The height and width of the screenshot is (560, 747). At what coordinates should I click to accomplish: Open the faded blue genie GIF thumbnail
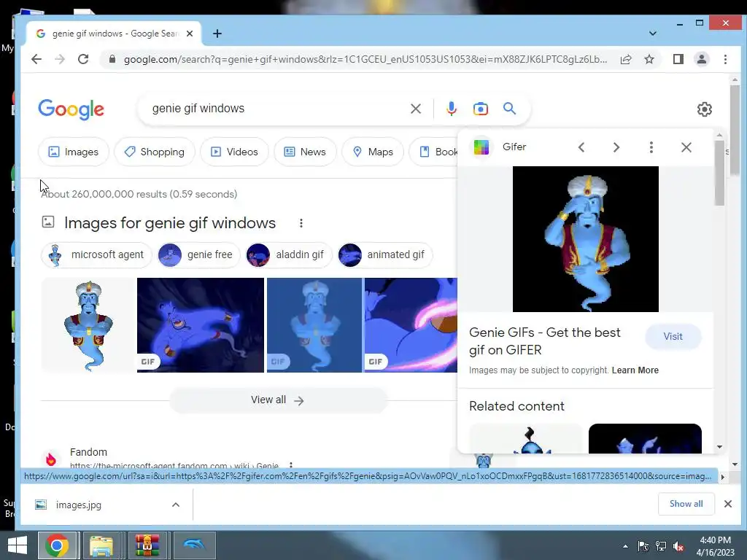(314, 325)
